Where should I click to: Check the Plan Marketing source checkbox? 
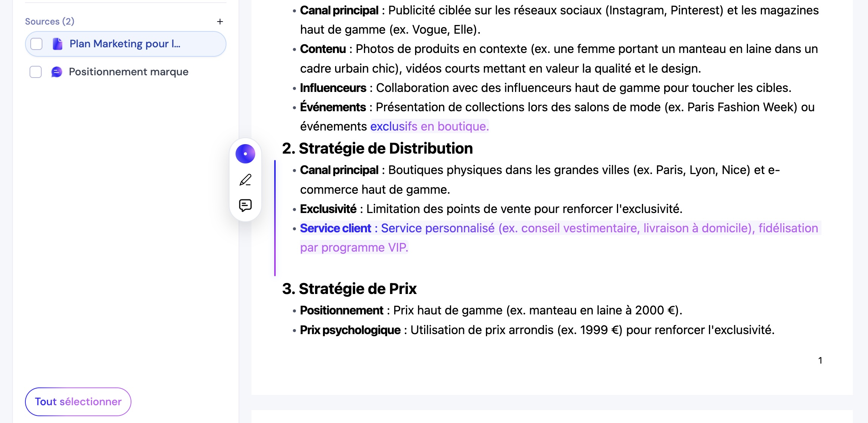(x=36, y=44)
